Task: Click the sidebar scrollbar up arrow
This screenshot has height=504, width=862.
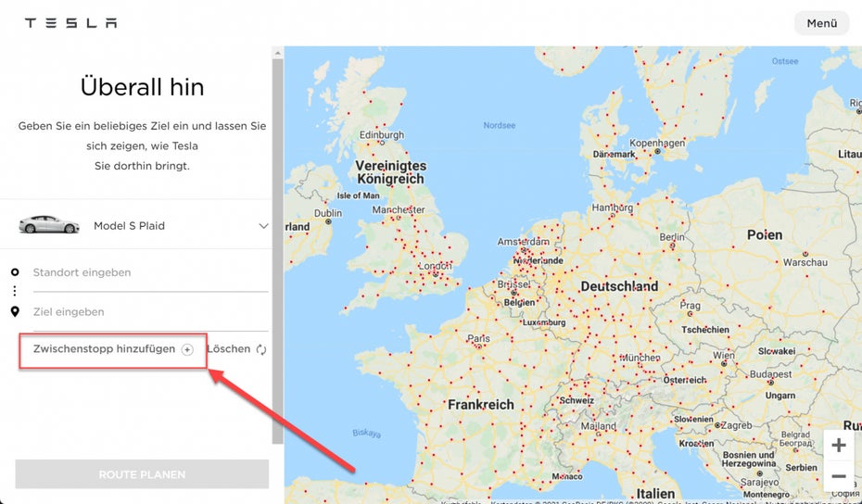Action: pyautogui.click(x=278, y=53)
